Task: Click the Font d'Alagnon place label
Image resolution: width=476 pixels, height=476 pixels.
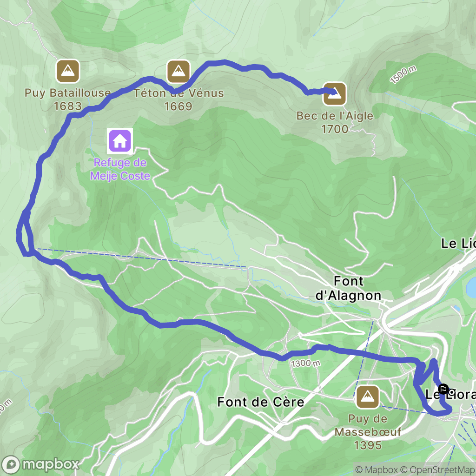Action: coord(348,288)
